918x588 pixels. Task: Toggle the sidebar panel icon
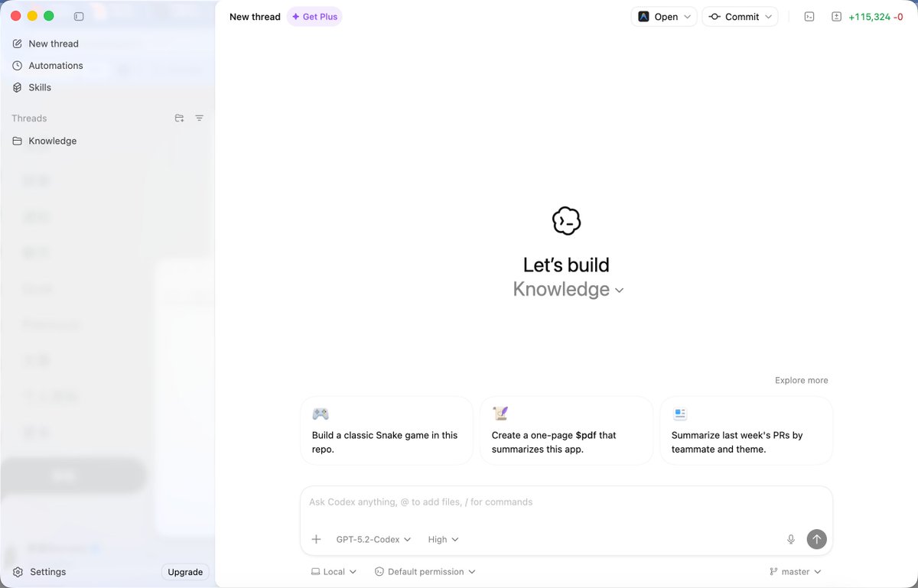point(79,16)
